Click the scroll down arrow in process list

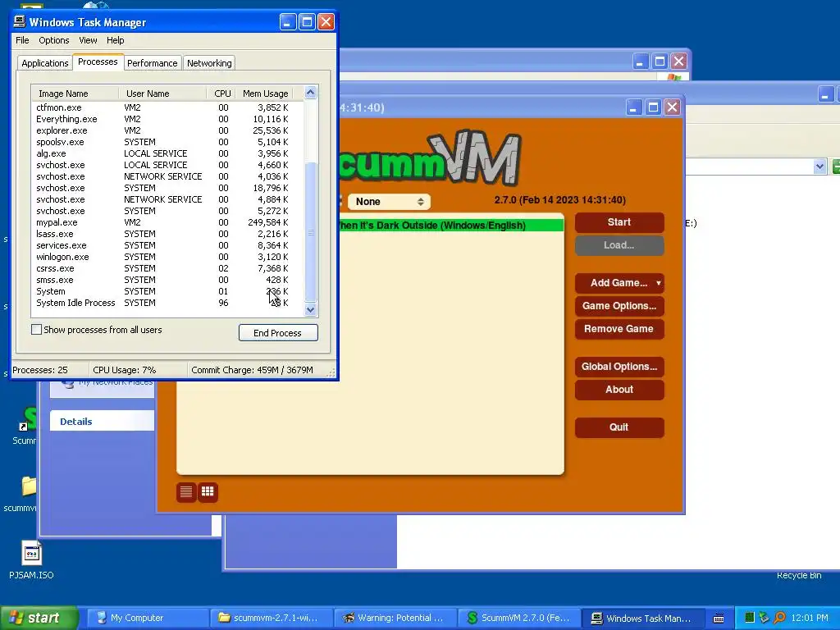(311, 309)
